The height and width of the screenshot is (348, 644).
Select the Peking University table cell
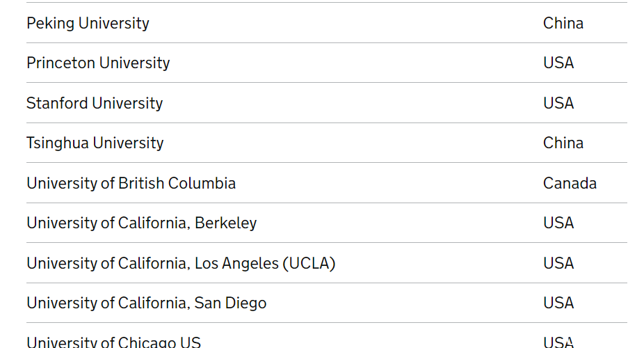coord(88,24)
